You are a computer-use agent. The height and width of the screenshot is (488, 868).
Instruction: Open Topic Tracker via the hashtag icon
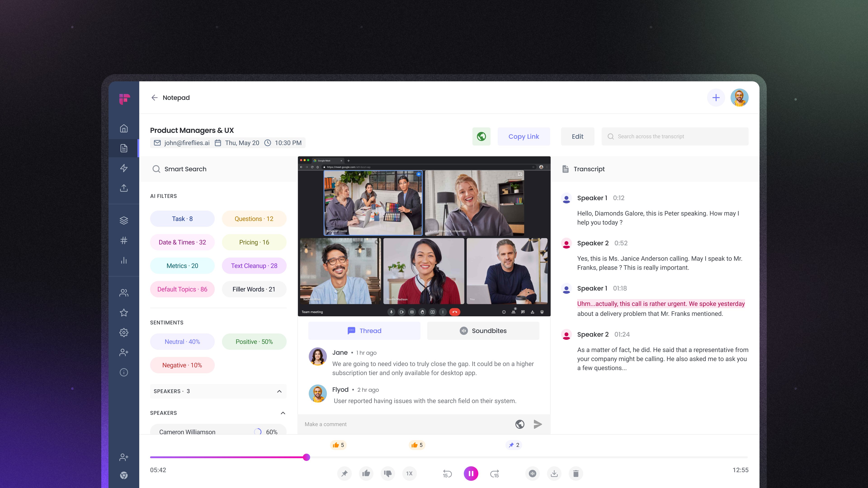coord(124,240)
